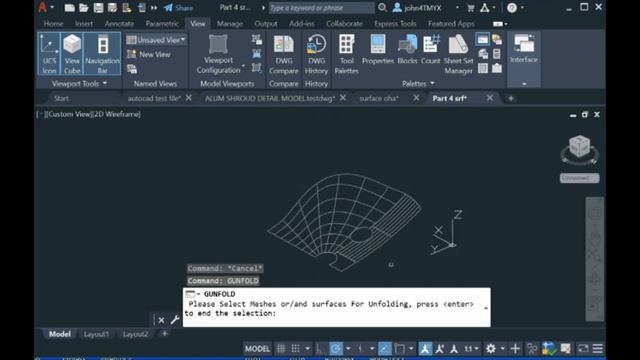This screenshot has width=640, height=360.
Task: Switch to autocad test file tab
Action: [x=154, y=98]
